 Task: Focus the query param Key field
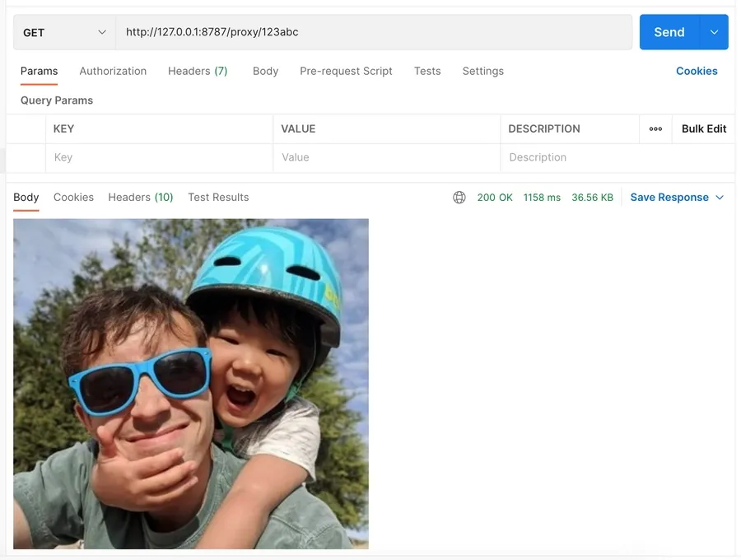point(159,157)
